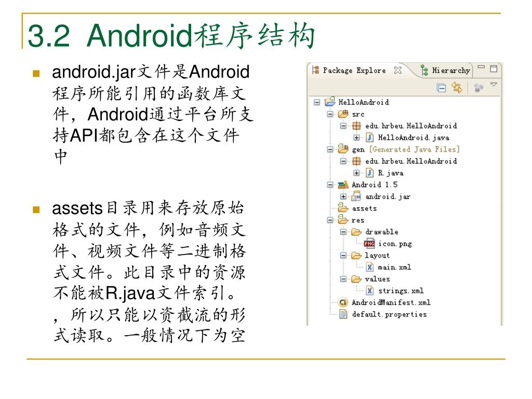Viewport: 532px width, 399px height.
Task: Select the icon.png label
Action: (x=395, y=244)
